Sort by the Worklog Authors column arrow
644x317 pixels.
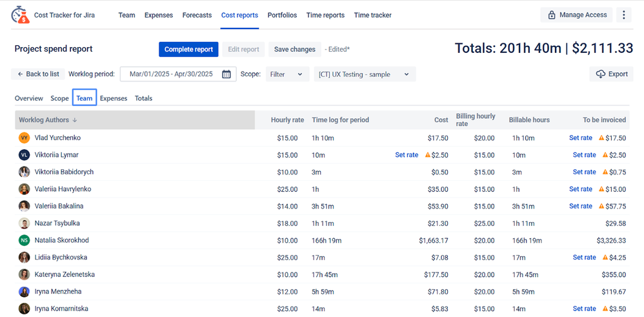(x=75, y=120)
